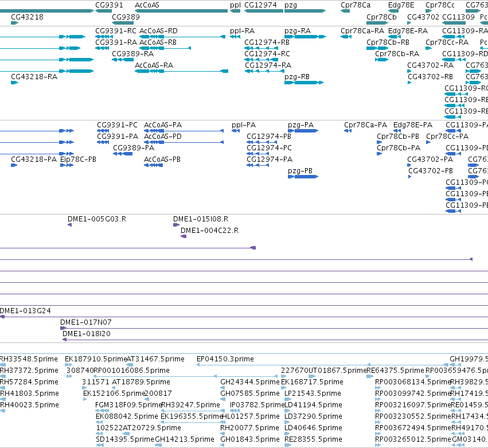Select protein CG43702-PB
The image size is (488, 448).
tap(431, 171)
